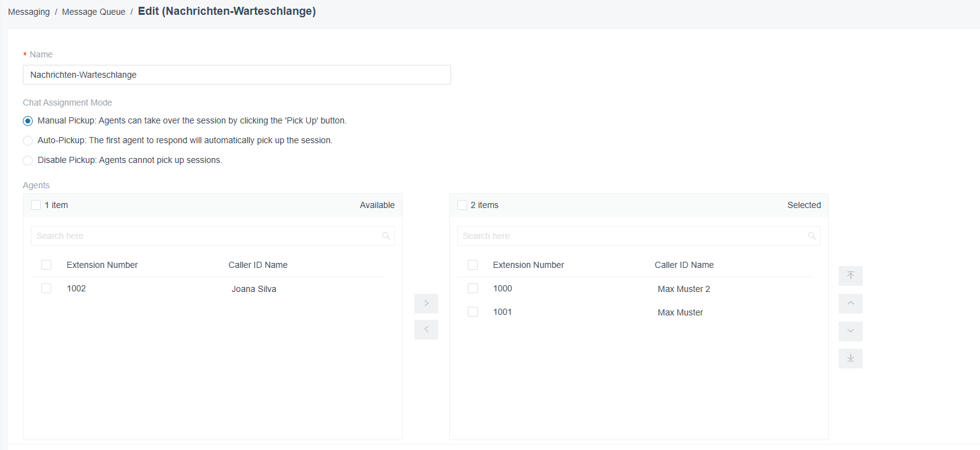Image resolution: width=980 pixels, height=450 pixels.
Task: Click the move-down chevron icon
Action: tap(850, 331)
